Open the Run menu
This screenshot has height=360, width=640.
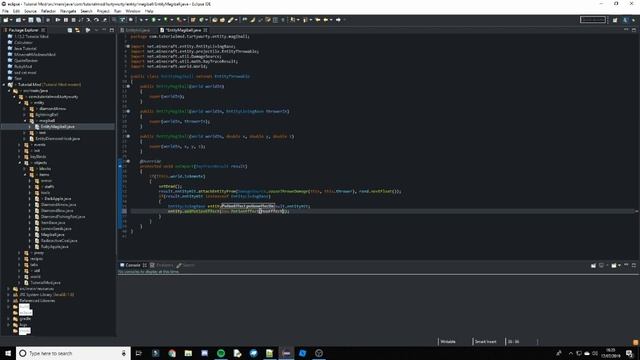pos(118,11)
